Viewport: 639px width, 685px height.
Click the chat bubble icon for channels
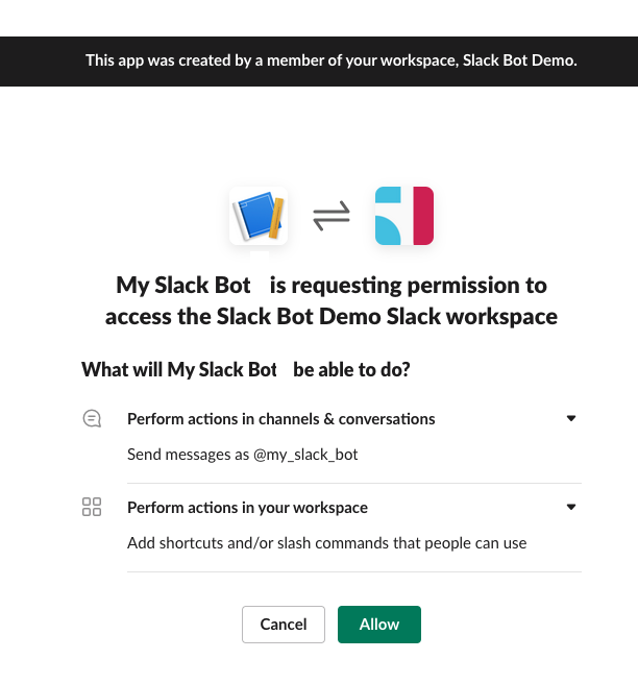pos(92,419)
